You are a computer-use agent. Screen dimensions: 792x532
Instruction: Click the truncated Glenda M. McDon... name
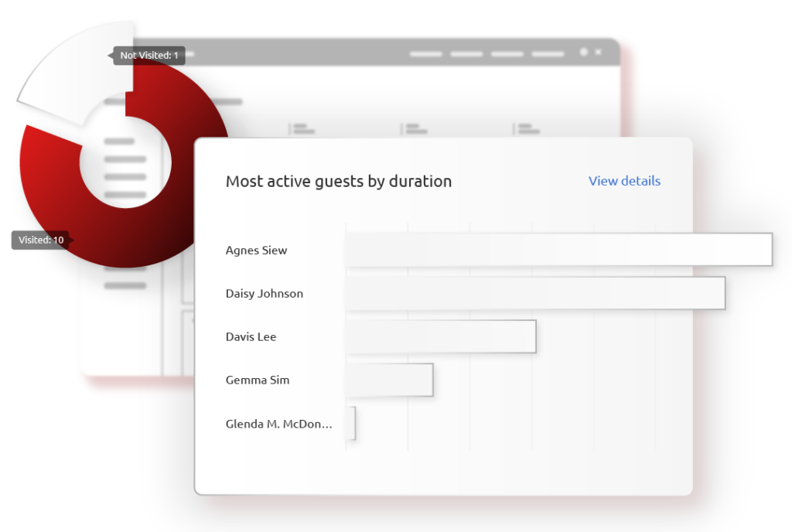278,424
